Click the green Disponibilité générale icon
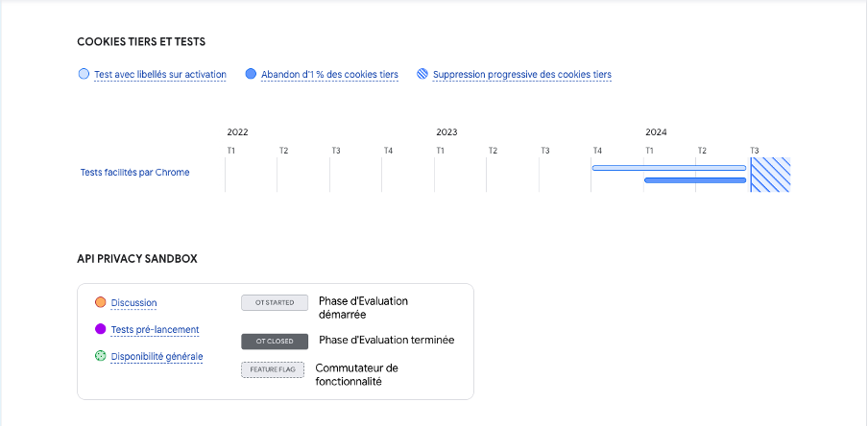This screenshot has height=426, width=868. click(101, 357)
